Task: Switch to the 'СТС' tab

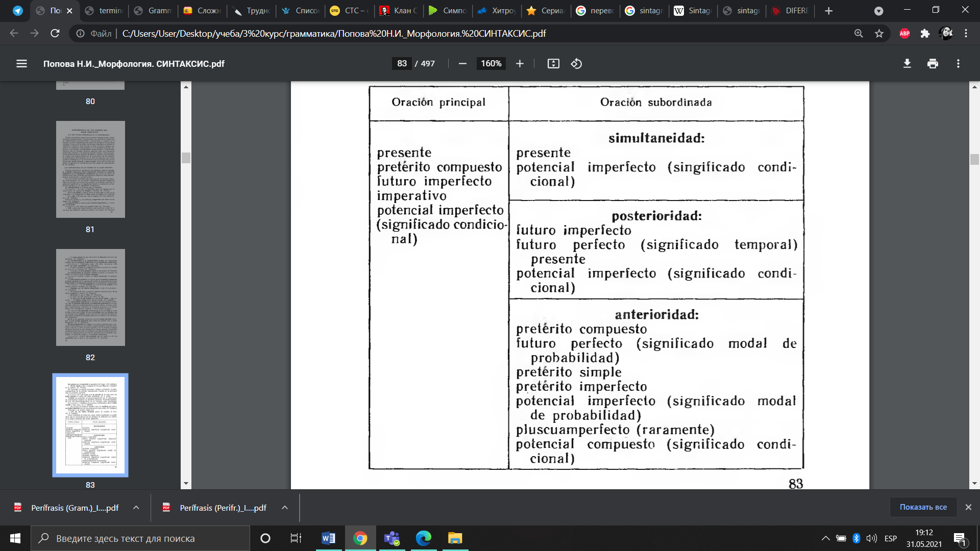Action: point(349,11)
